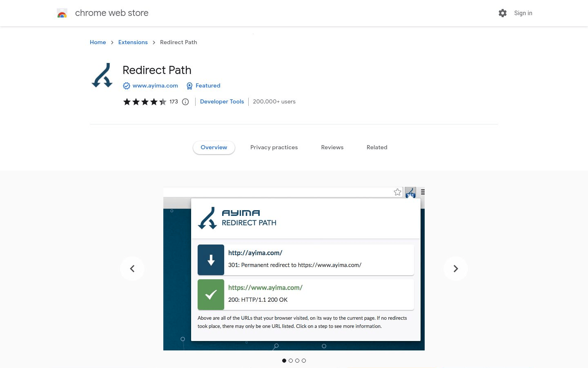Click the five-star rating display
588x368 pixels.
coord(145,102)
